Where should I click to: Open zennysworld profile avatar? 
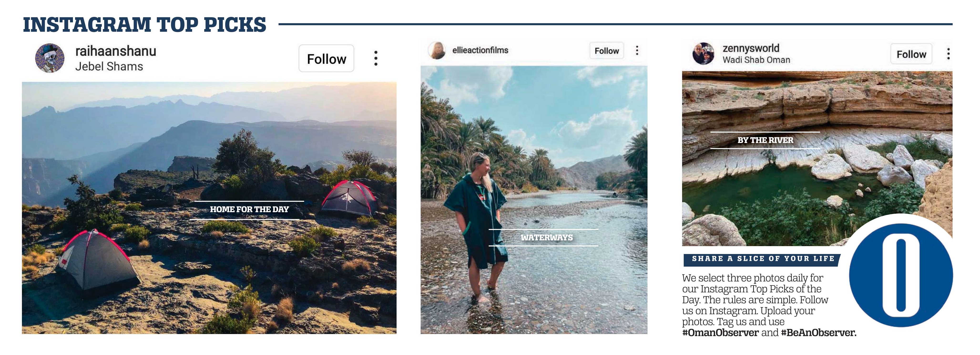point(703,54)
